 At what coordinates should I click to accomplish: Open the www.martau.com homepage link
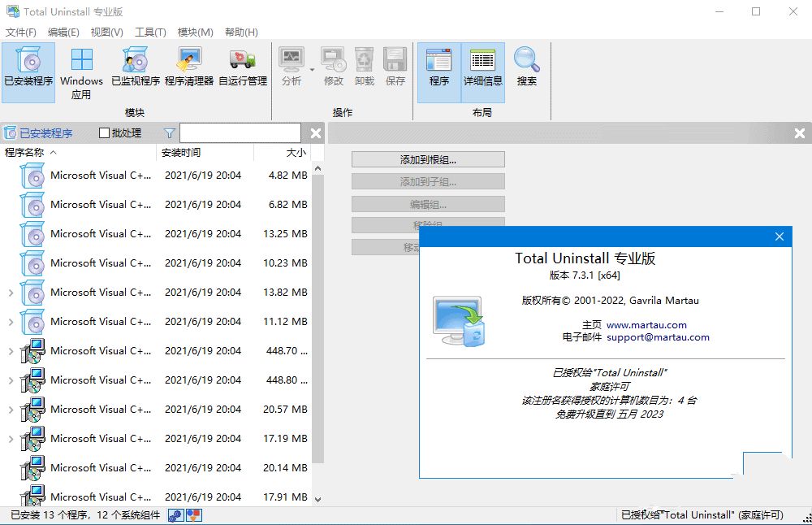coord(646,325)
